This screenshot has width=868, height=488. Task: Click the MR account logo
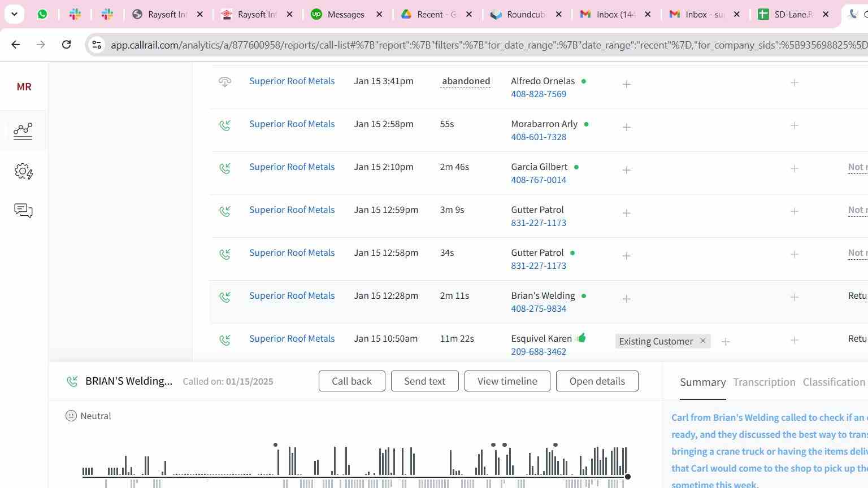coord(24,86)
